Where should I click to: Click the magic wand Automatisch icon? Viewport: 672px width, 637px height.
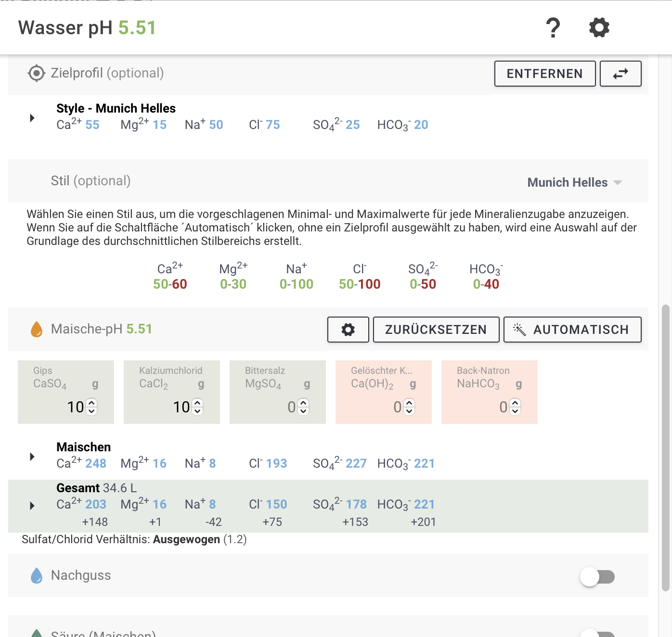click(519, 330)
